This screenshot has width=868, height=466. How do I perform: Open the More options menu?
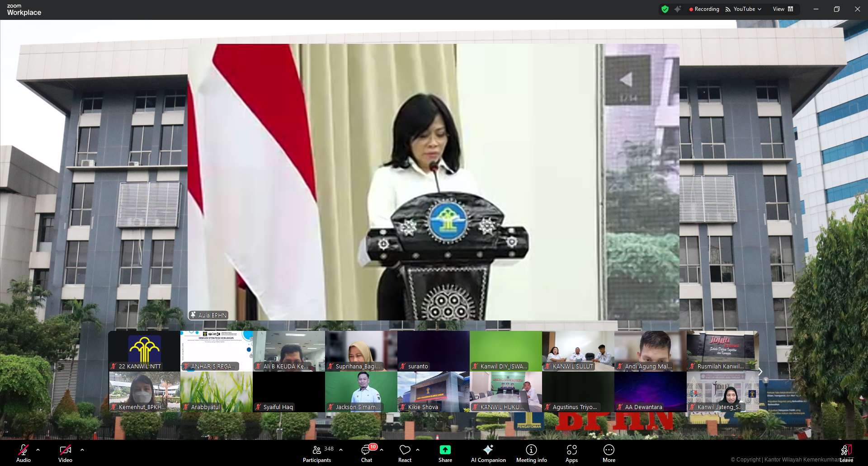pos(609,453)
